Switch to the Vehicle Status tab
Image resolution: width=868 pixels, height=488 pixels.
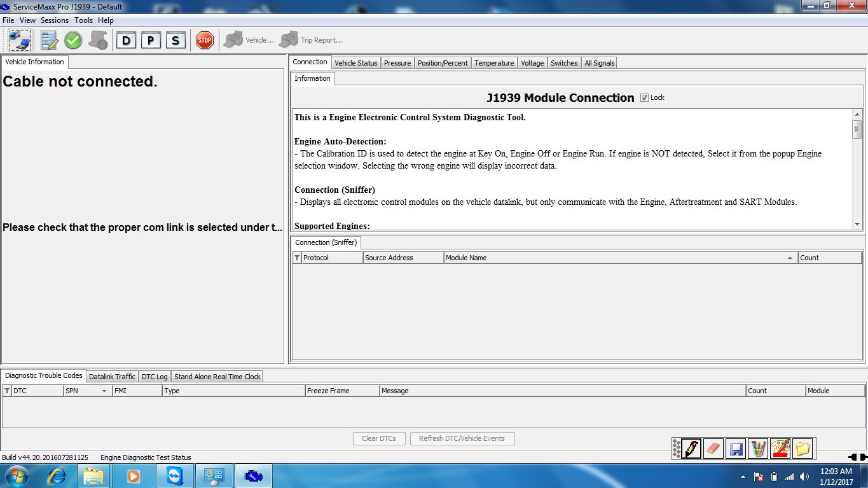click(x=356, y=63)
